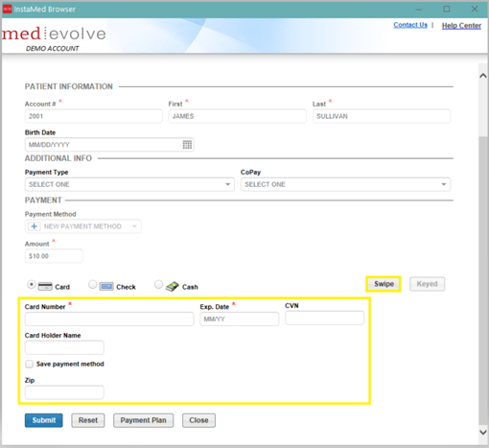Click the scrollbar up arrow
Screen dimensions: 489x448
483,76
